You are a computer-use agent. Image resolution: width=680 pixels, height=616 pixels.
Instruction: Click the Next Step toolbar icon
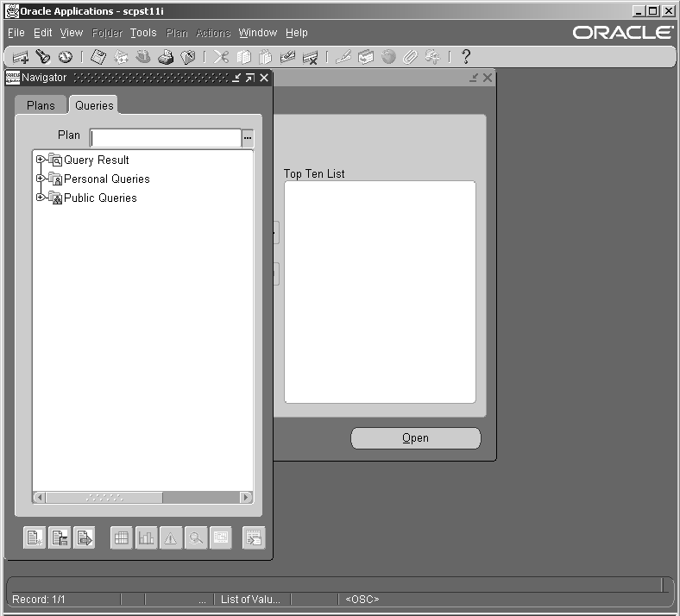coord(121,57)
